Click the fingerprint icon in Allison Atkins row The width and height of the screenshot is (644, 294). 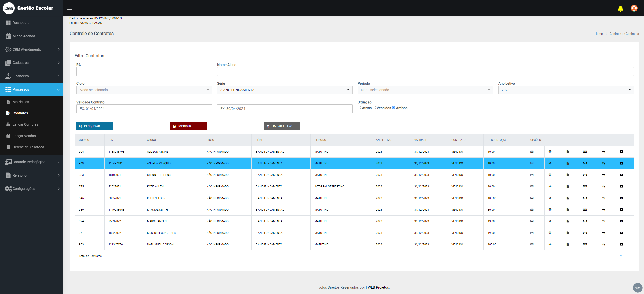[x=550, y=152]
